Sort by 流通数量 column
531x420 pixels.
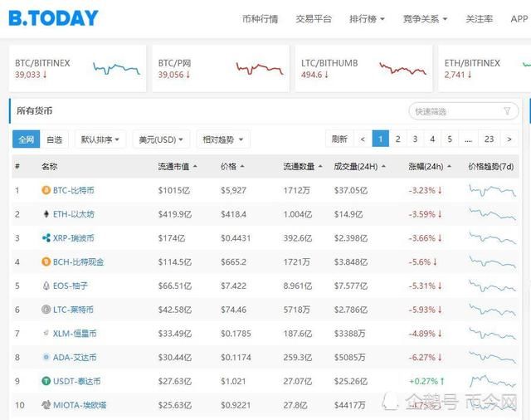click(x=302, y=166)
